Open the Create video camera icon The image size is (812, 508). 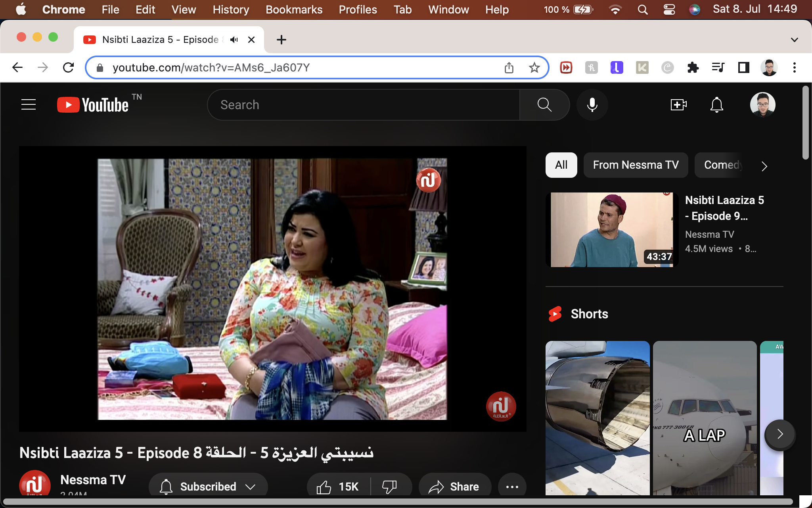pyautogui.click(x=678, y=105)
